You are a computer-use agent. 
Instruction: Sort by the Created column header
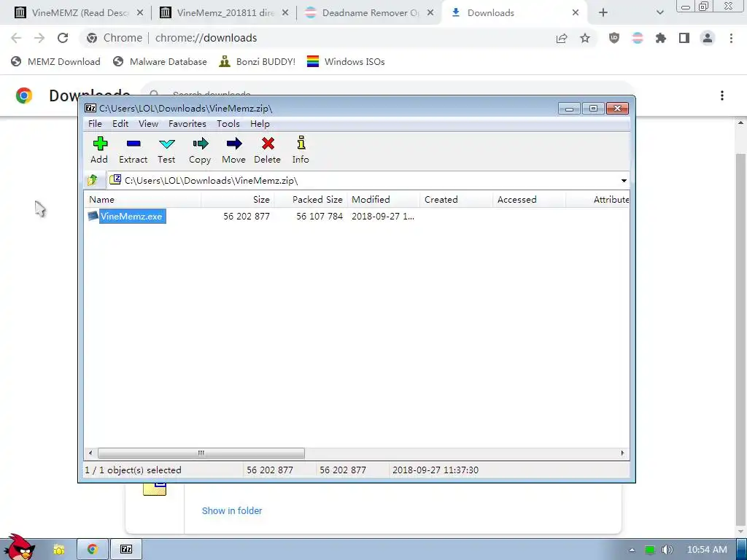click(457, 200)
